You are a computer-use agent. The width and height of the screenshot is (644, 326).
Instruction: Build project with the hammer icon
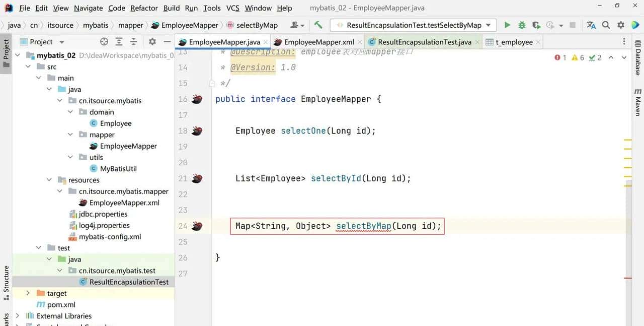(x=318, y=25)
